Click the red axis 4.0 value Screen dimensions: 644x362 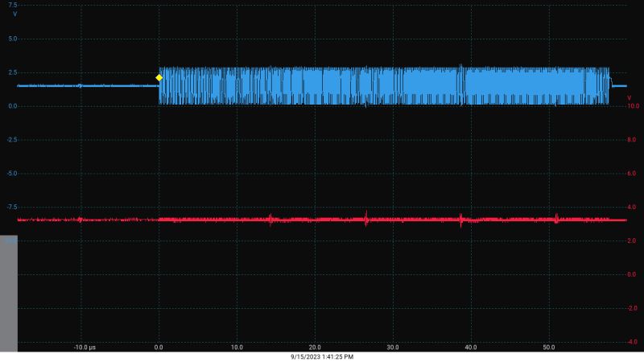[632, 208]
